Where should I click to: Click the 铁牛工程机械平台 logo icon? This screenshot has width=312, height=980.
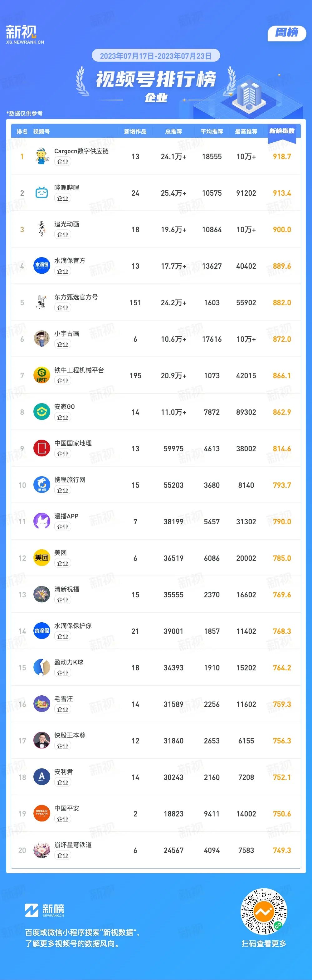point(42,375)
